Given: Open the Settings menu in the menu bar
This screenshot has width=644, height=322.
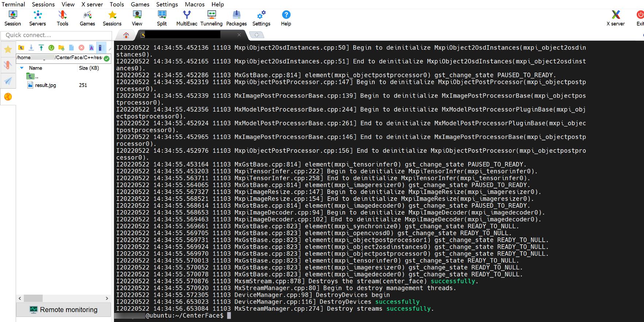Looking at the screenshot, I should [167, 4].
